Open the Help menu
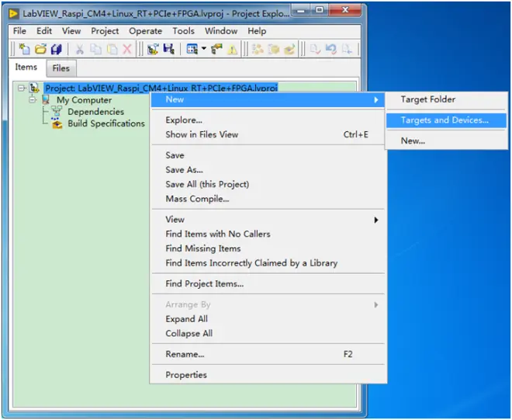Viewport: 512px width, 420px height. coord(257,31)
